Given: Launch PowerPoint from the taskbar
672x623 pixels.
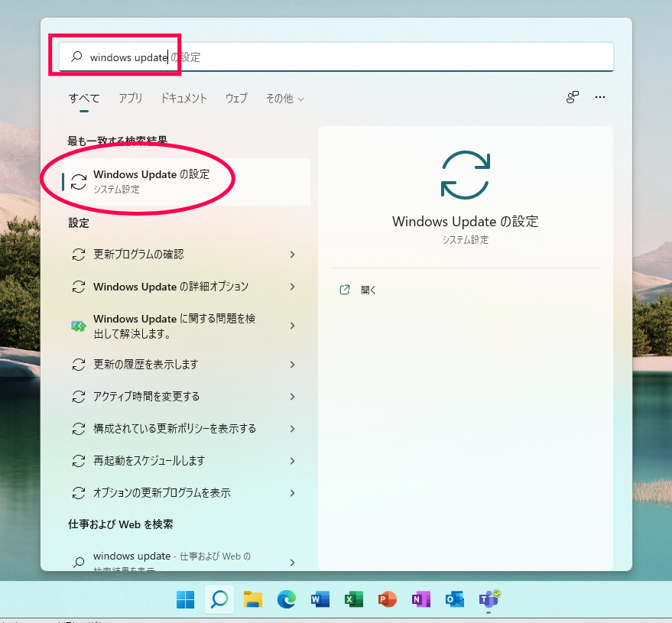Looking at the screenshot, I should (x=388, y=599).
